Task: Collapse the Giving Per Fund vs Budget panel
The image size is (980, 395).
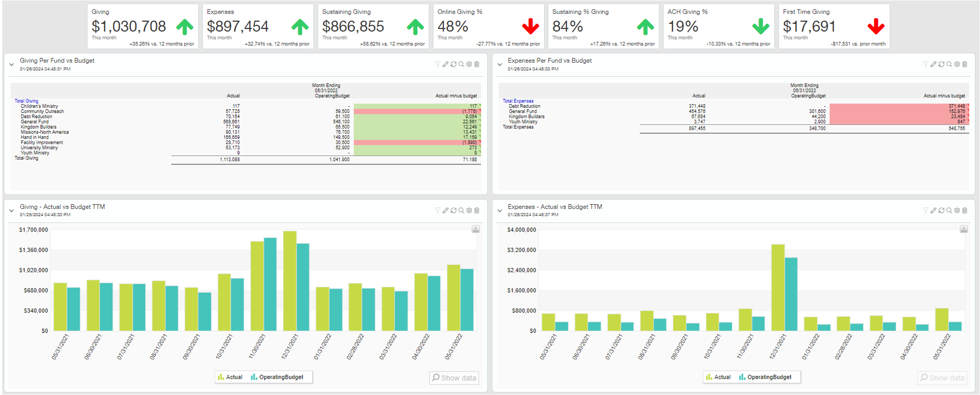Action: pos(12,65)
